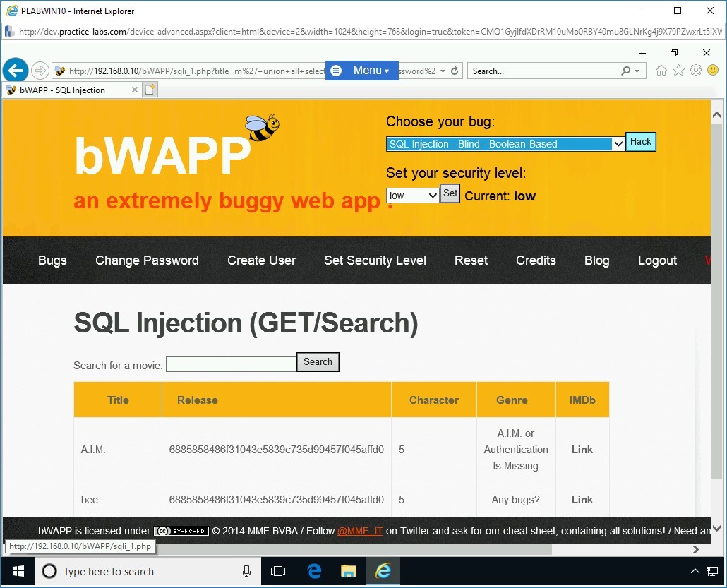Expand the Choose your bug dropdown
Viewport: 727px width, 588px height.
505,144
